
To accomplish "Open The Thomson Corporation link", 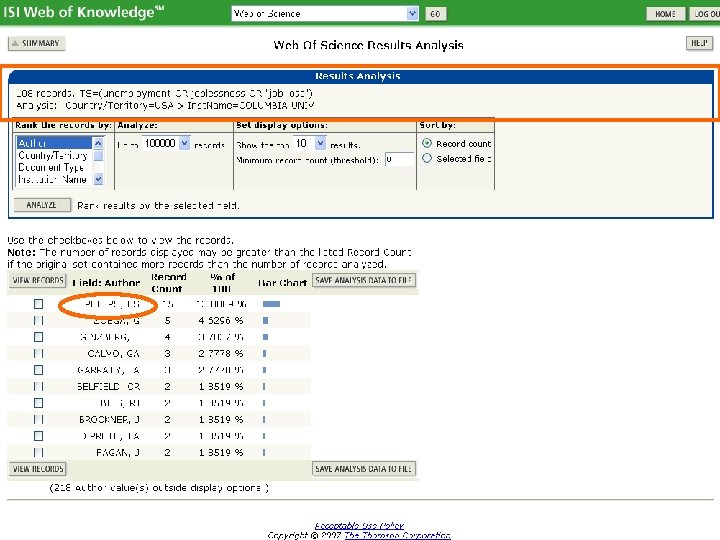I will 397,535.
